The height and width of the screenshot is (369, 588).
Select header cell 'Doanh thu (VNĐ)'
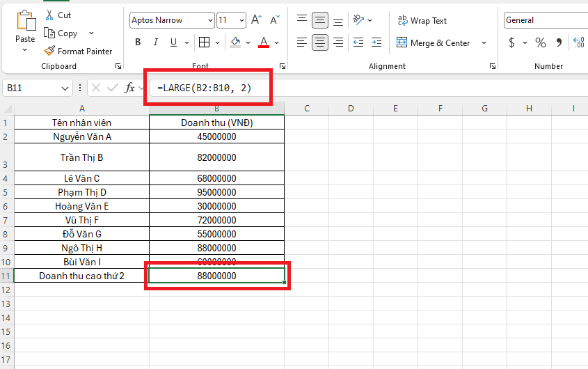coord(216,123)
